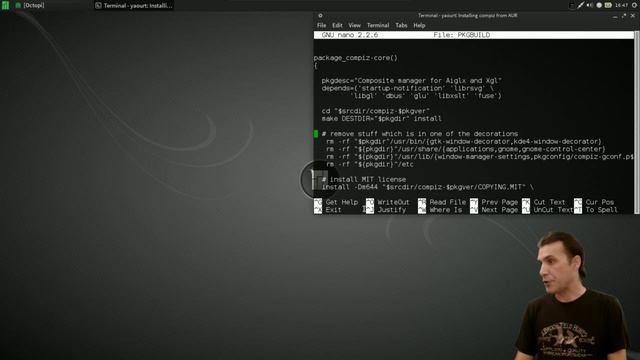Image resolution: width=640 pixels, height=360 pixels.
Task: Click nano's 'Exit' shortcut label
Action: (333, 210)
